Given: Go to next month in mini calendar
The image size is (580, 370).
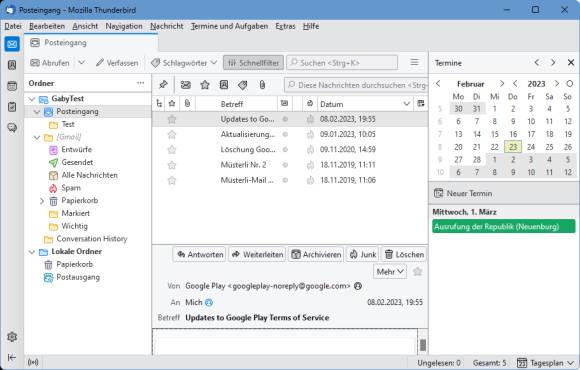Looking at the screenshot, I should point(502,84).
